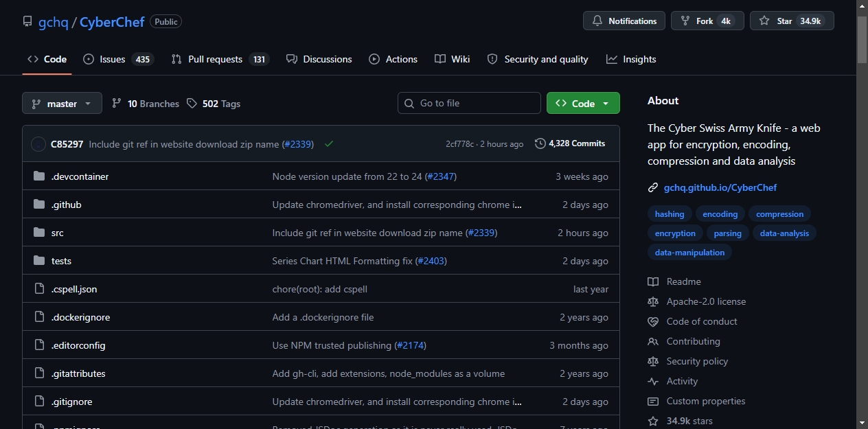
Task: Click the people icon beside Contributing
Action: coord(653,341)
